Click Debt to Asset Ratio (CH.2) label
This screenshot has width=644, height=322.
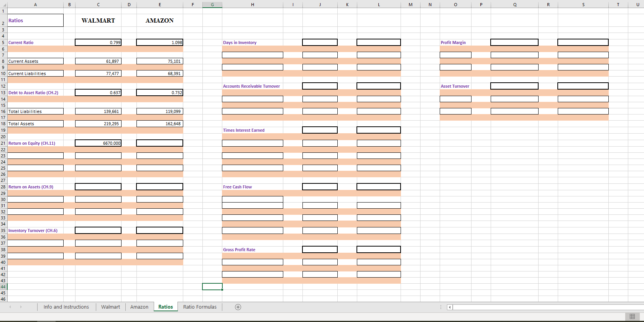pyautogui.click(x=33, y=93)
